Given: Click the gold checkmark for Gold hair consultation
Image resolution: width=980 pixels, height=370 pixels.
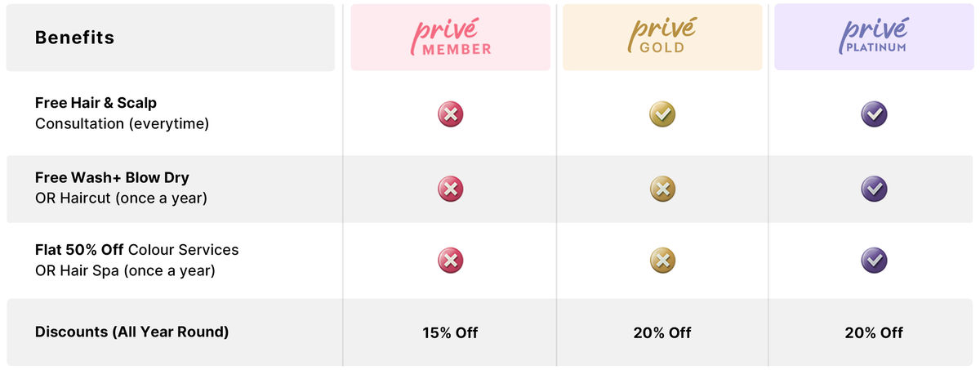Looking at the screenshot, I should [662, 114].
